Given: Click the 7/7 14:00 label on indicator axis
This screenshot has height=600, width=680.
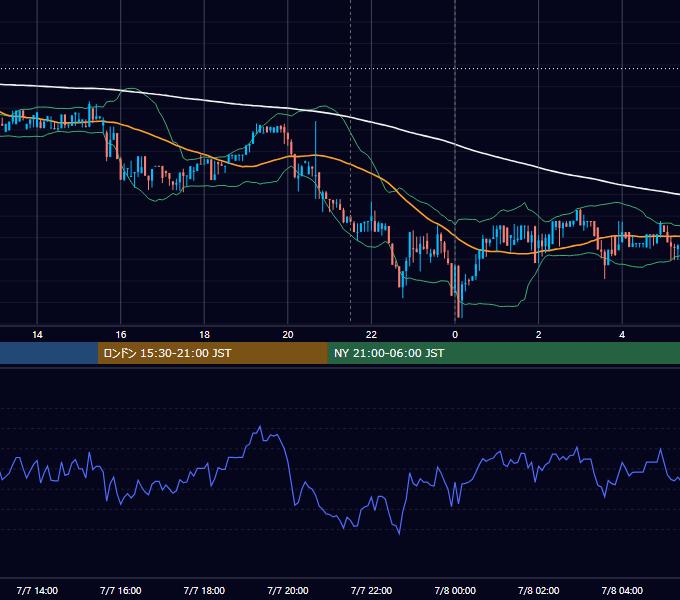Looking at the screenshot, I should click(x=37, y=591).
